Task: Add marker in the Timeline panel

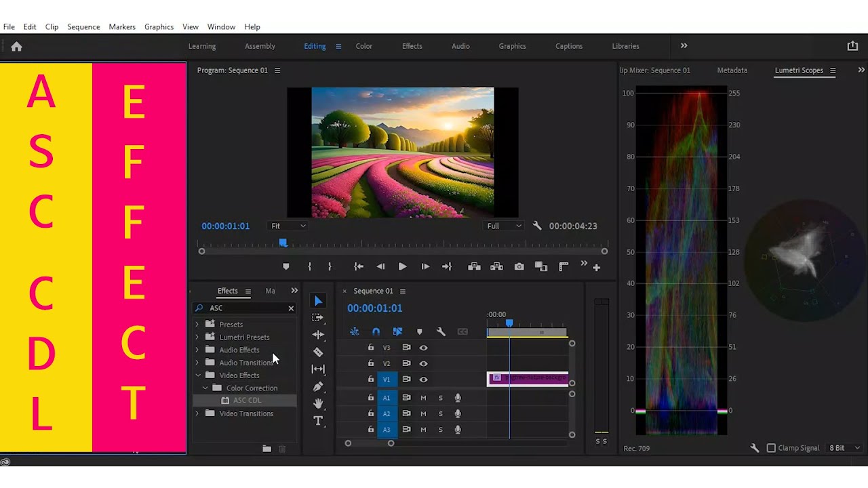Action: coord(419,331)
